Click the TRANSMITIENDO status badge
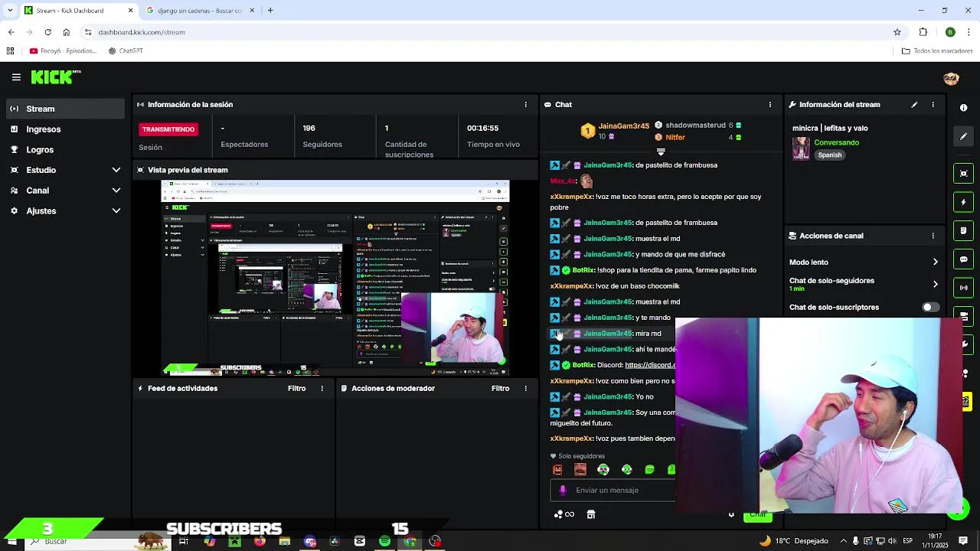Viewport: 980px width, 551px height. point(168,129)
